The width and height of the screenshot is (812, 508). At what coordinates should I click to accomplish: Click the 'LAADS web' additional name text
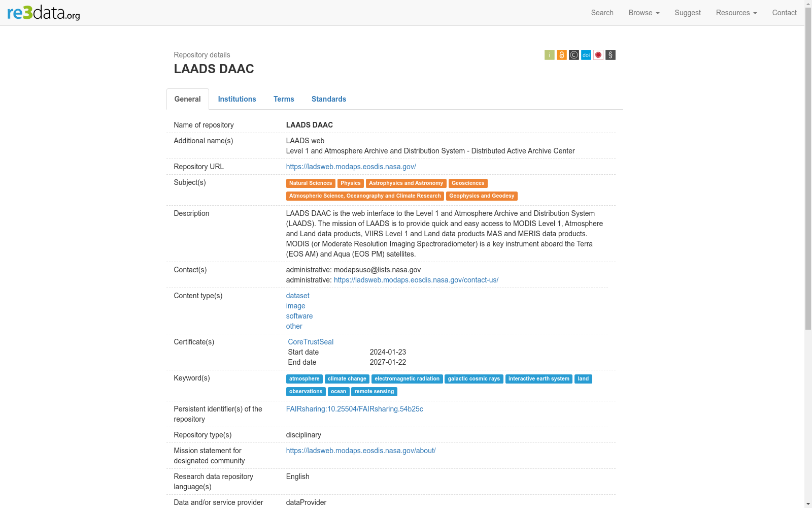(305, 141)
